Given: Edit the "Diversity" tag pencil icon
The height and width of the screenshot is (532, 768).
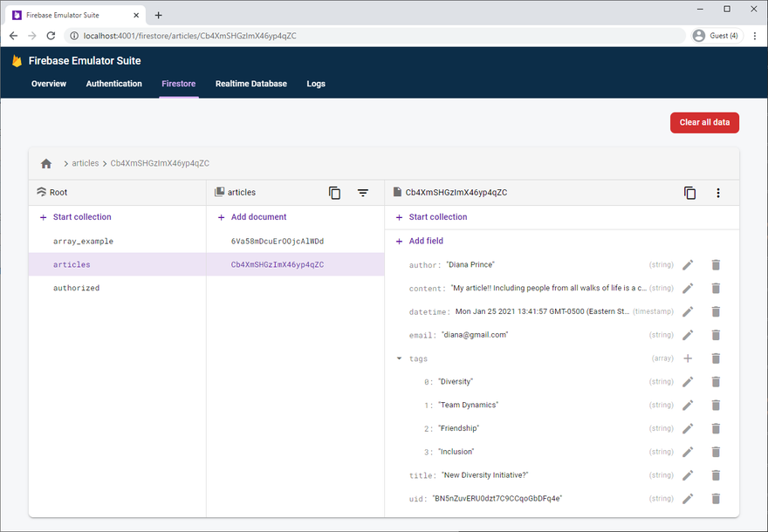Looking at the screenshot, I should [x=688, y=382].
